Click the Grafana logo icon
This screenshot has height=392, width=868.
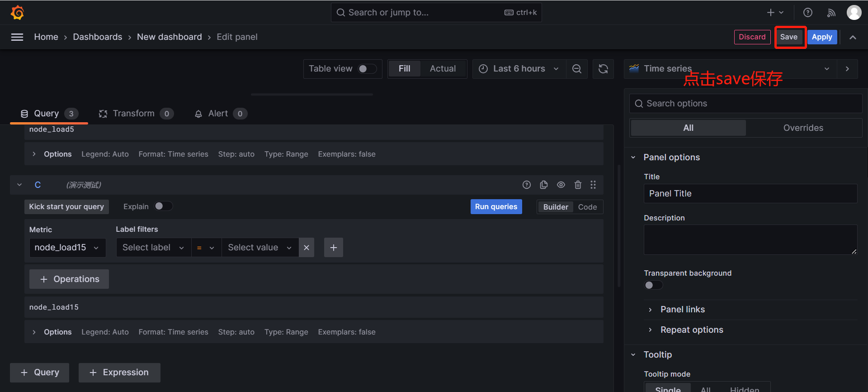(17, 13)
